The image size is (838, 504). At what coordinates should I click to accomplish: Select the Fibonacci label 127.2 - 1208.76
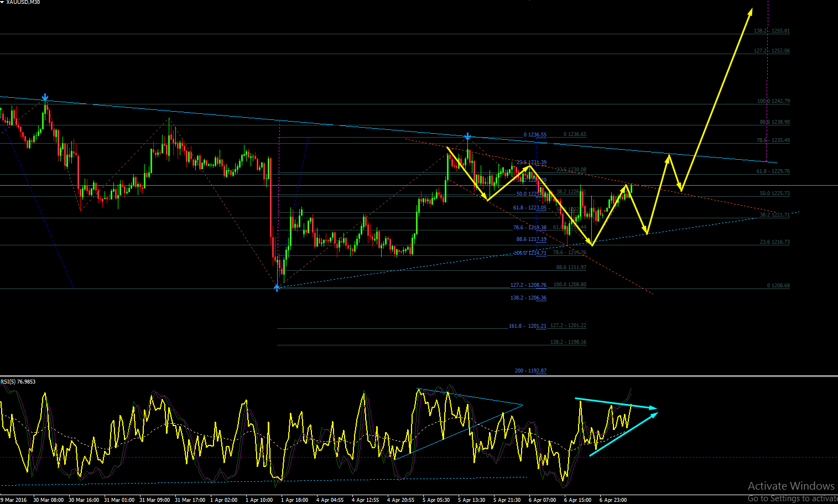[x=528, y=285]
